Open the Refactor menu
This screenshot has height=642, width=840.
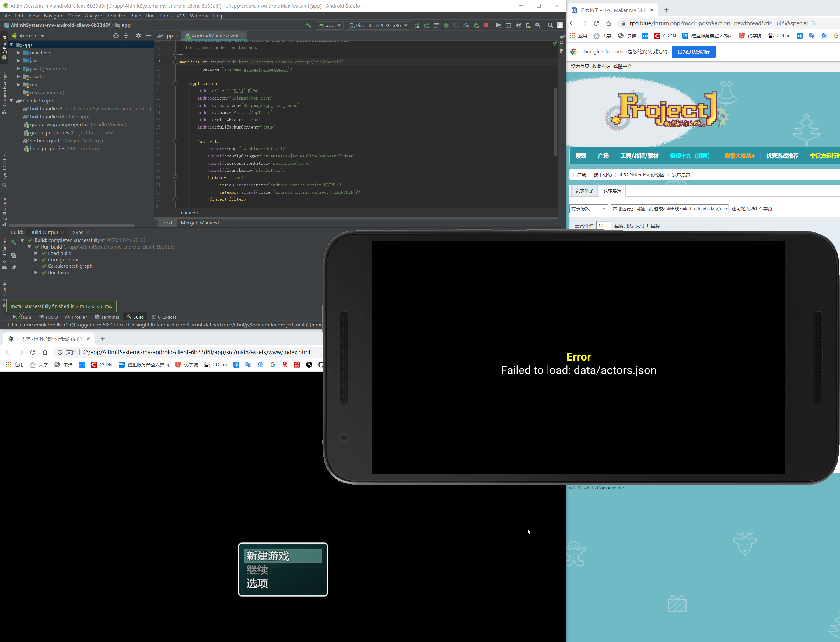(x=116, y=16)
